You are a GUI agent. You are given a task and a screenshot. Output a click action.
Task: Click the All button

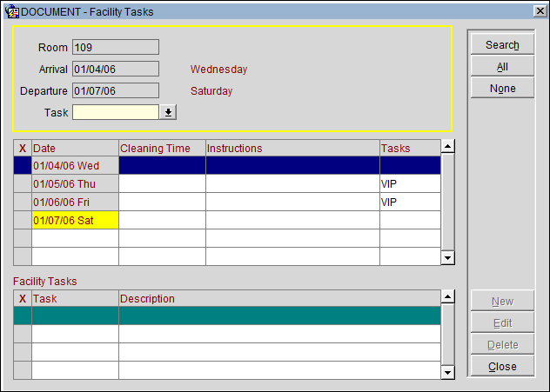click(502, 66)
